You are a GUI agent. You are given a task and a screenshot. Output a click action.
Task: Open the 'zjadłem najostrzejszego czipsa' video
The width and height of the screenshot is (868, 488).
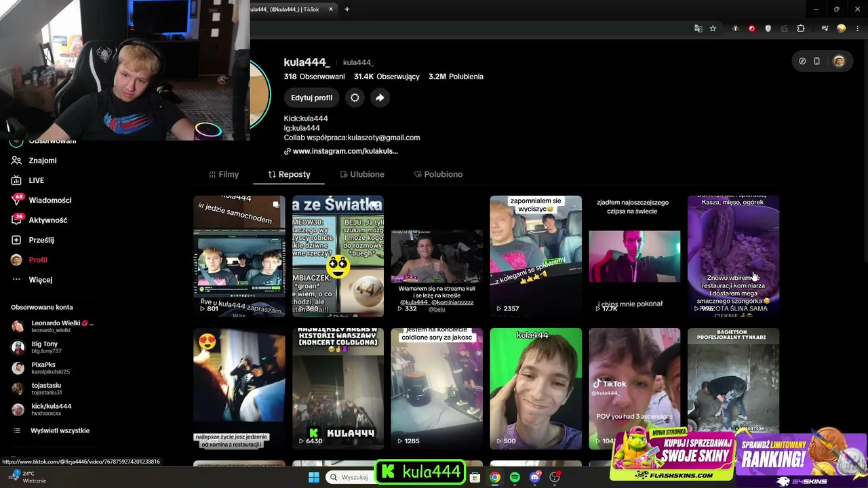tap(634, 256)
